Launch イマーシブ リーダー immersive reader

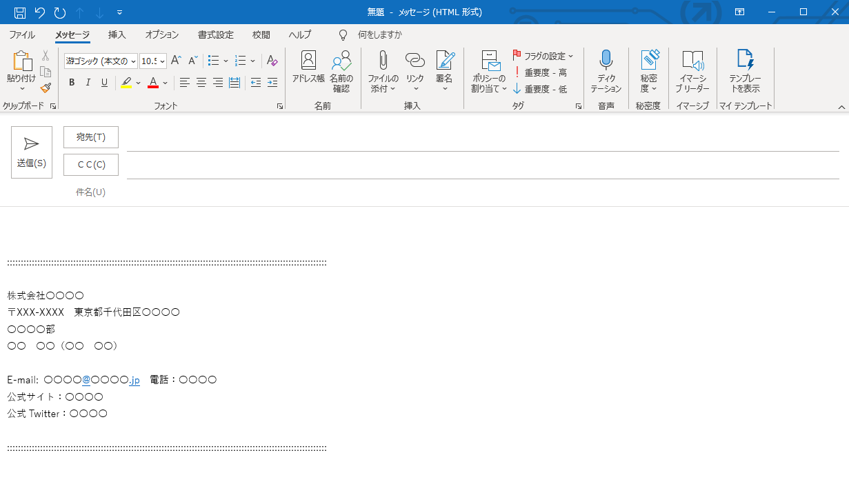pyautogui.click(x=692, y=72)
